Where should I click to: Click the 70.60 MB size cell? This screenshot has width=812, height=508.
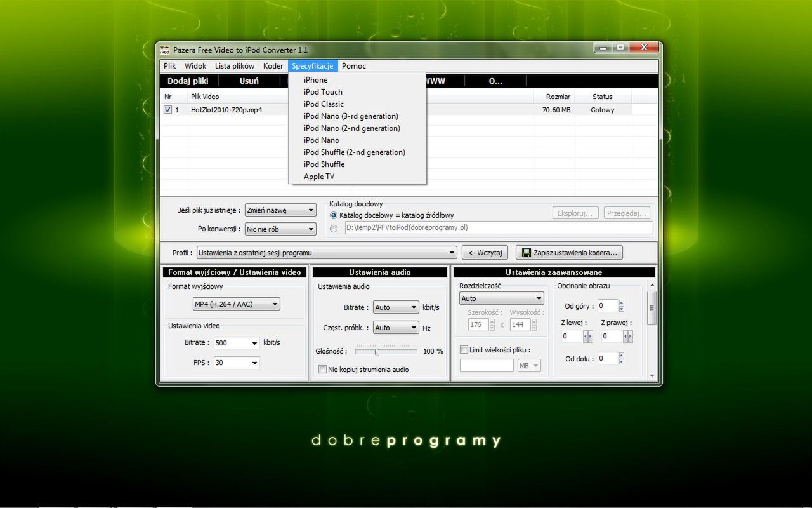556,110
